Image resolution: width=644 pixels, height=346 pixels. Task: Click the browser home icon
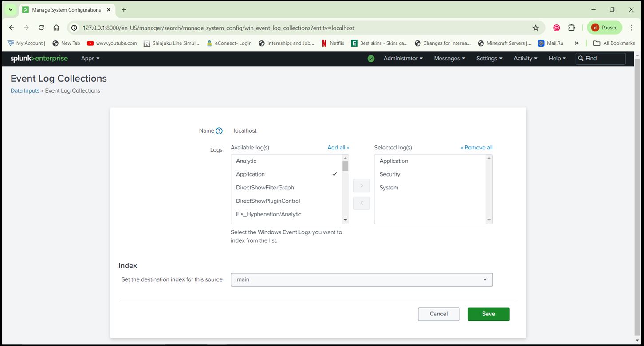coord(57,28)
